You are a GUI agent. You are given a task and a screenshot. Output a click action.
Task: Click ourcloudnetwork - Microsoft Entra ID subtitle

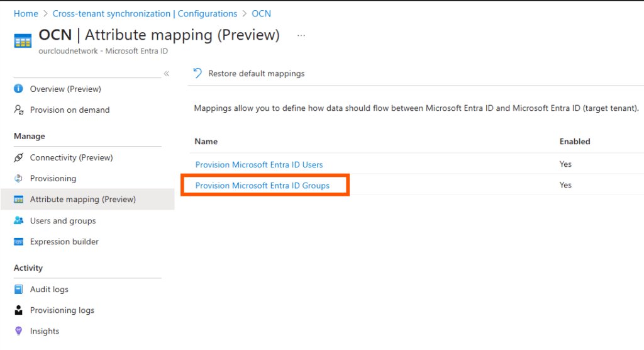(103, 51)
